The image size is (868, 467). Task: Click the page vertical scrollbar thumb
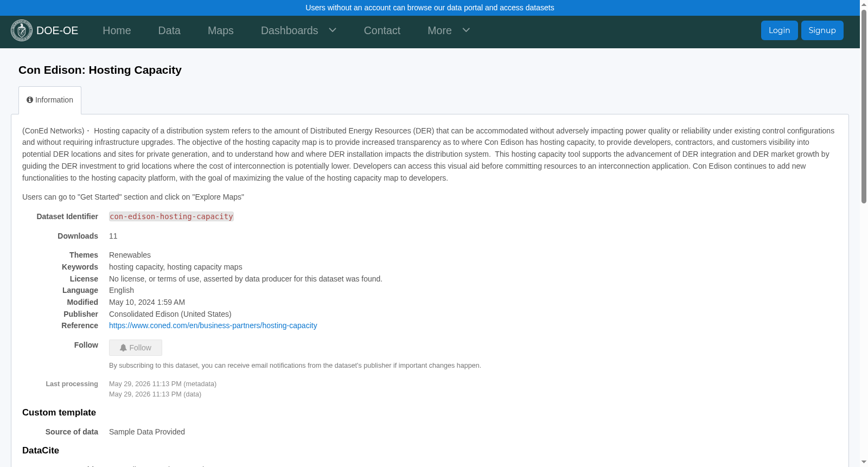click(x=864, y=106)
